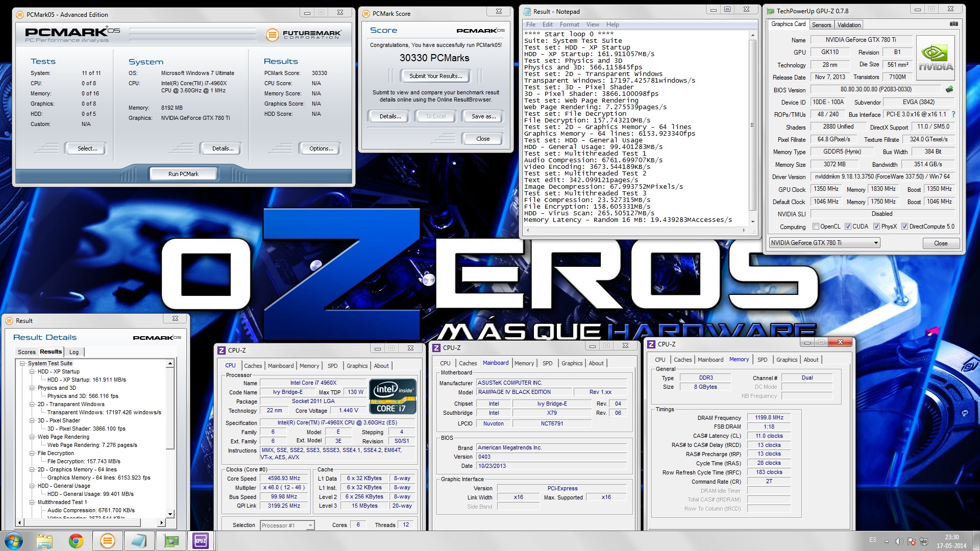Click Result Details scroll down arrow
This screenshot has width=980, height=551.
(x=170, y=514)
